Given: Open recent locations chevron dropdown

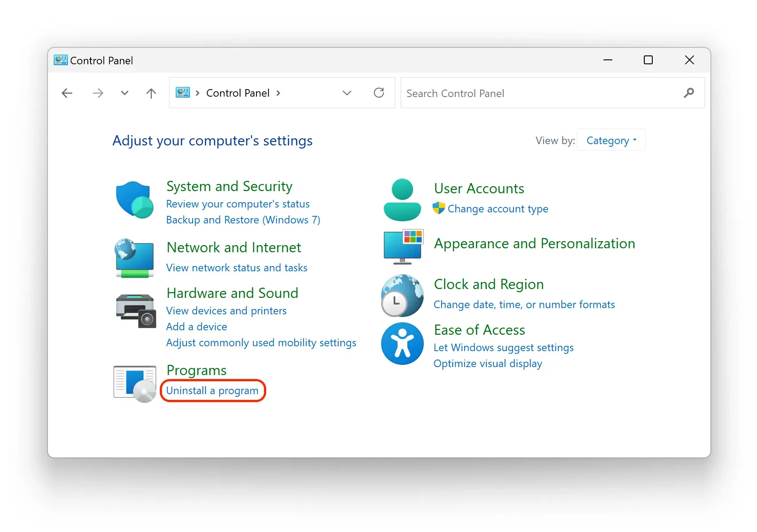Looking at the screenshot, I should click(x=125, y=93).
